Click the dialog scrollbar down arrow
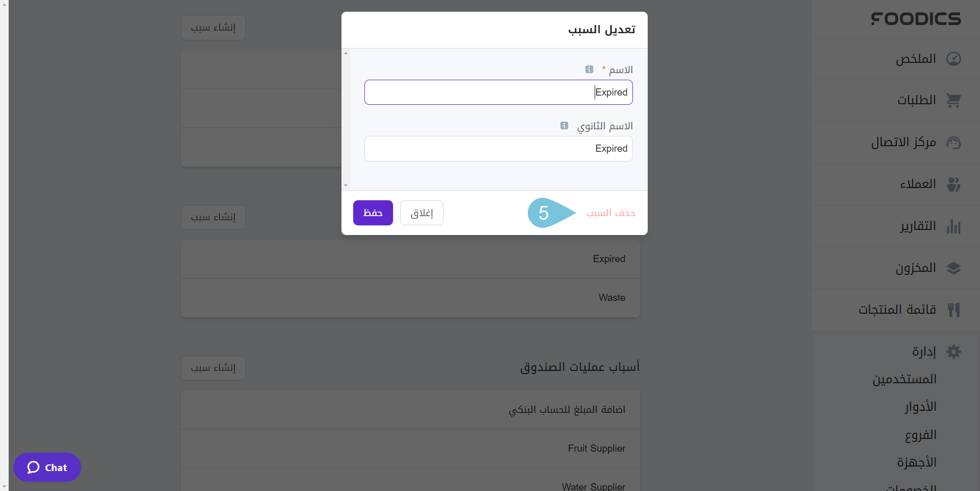The width and height of the screenshot is (980, 491). (346, 185)
